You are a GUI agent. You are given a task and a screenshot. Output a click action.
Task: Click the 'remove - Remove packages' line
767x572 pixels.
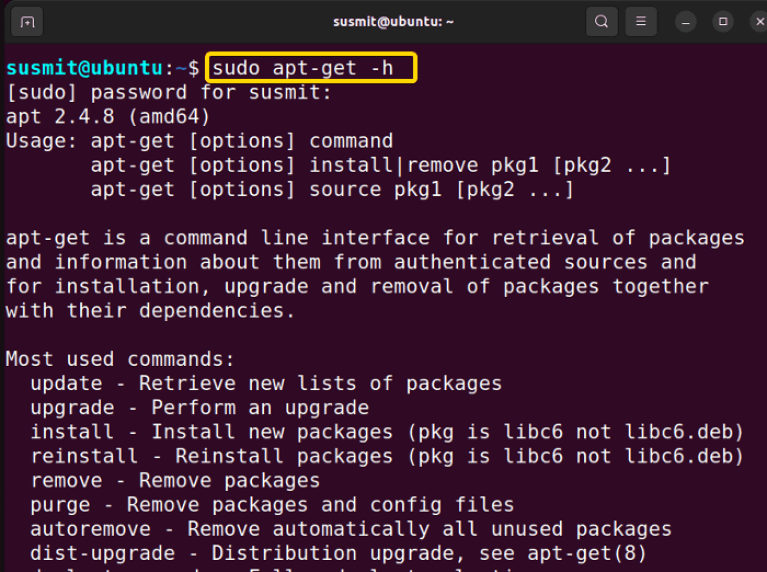(x=175, y=480)
